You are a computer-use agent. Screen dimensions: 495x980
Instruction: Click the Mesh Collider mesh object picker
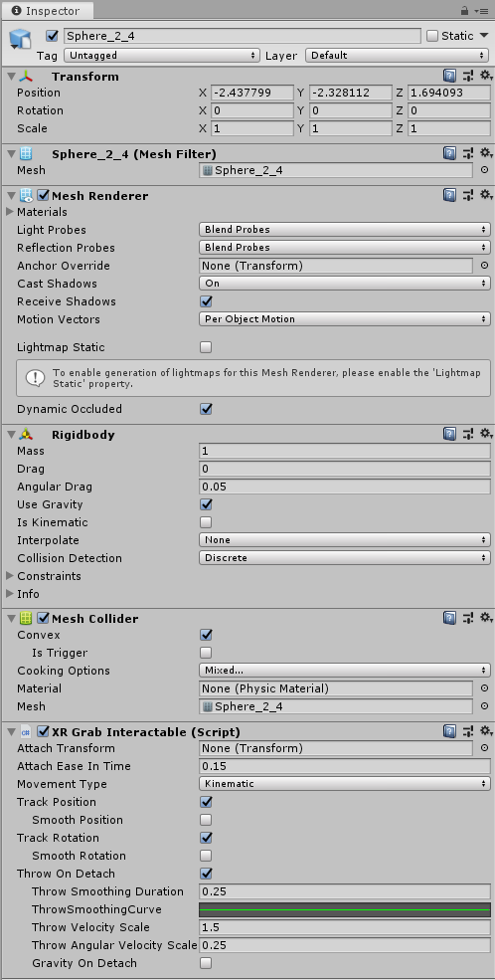point(484,706)
